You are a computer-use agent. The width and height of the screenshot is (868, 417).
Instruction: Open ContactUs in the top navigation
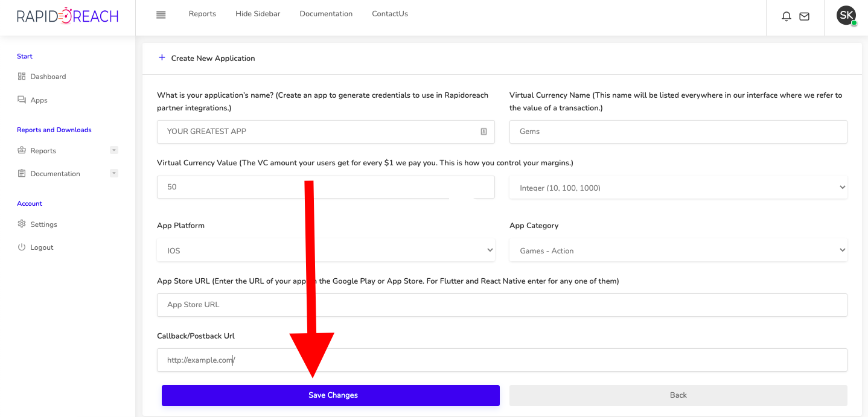pos(390,14)
